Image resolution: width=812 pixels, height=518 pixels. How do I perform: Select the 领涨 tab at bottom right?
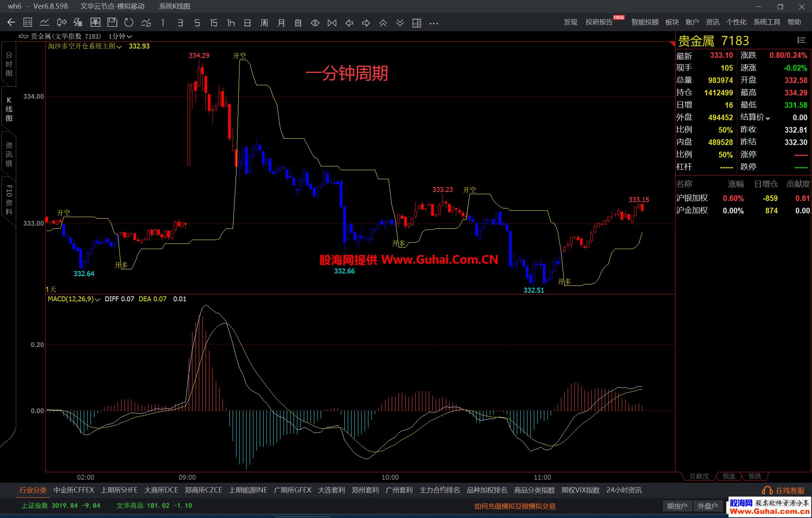point(729,476)
